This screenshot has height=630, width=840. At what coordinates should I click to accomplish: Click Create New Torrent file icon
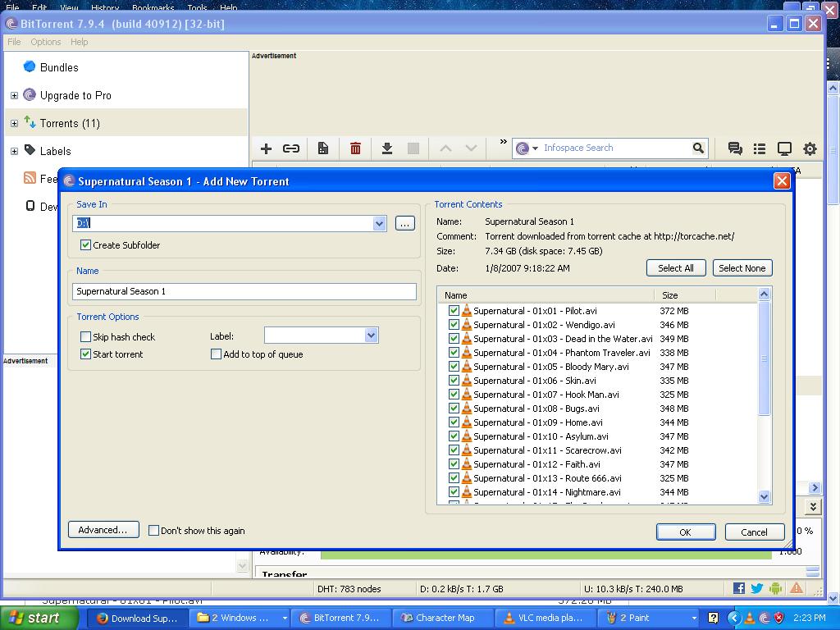323,148
